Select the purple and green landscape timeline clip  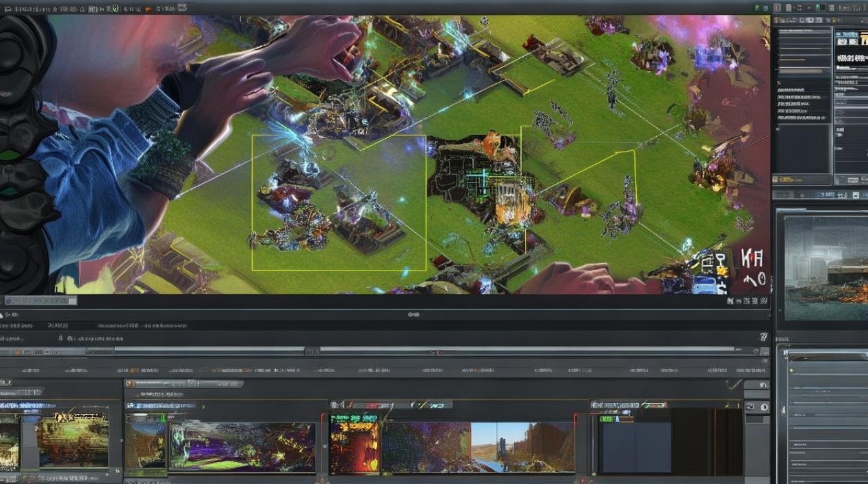[242, 447]
